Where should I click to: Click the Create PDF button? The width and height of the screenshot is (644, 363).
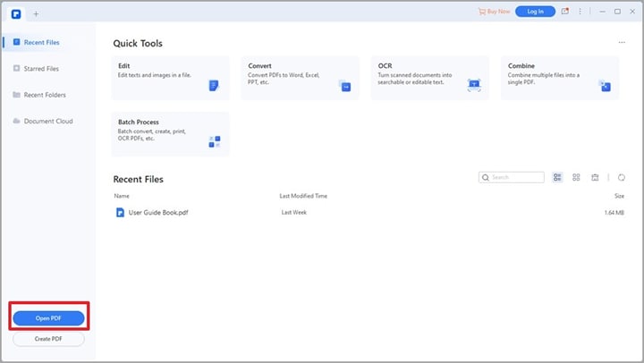click(48, 339)
